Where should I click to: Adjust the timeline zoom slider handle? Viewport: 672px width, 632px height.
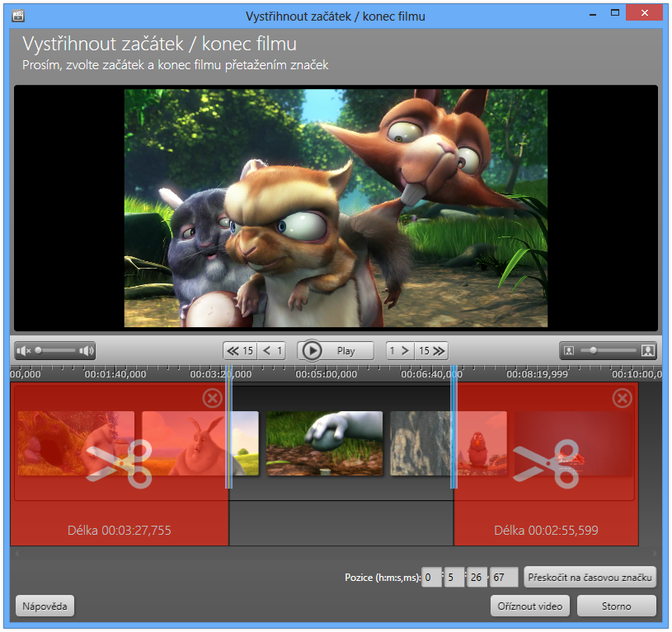pyautogui.click(x=593, y=351)
